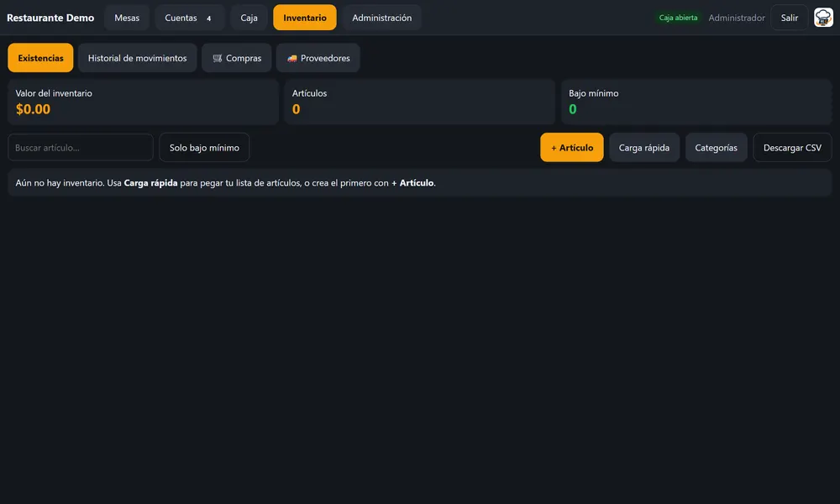
Task: Click the chef hat avatar icon
Action: pyautogui.click(x=823, y=18)
